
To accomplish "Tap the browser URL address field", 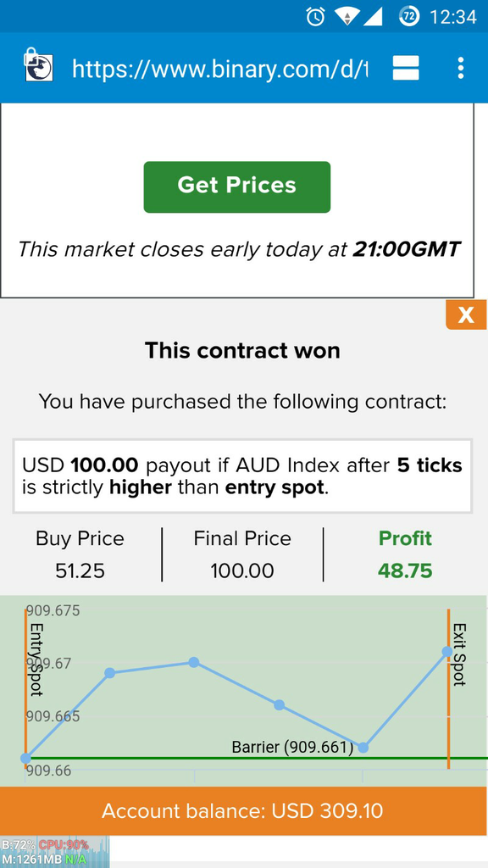I will [219, 68].
